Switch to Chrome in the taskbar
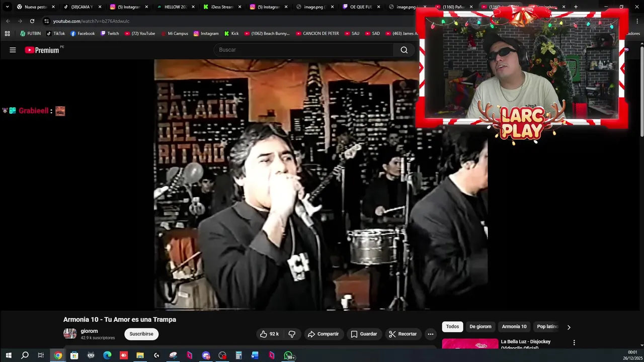This screenshot has height=362, width=644. (x=58, y=355)
